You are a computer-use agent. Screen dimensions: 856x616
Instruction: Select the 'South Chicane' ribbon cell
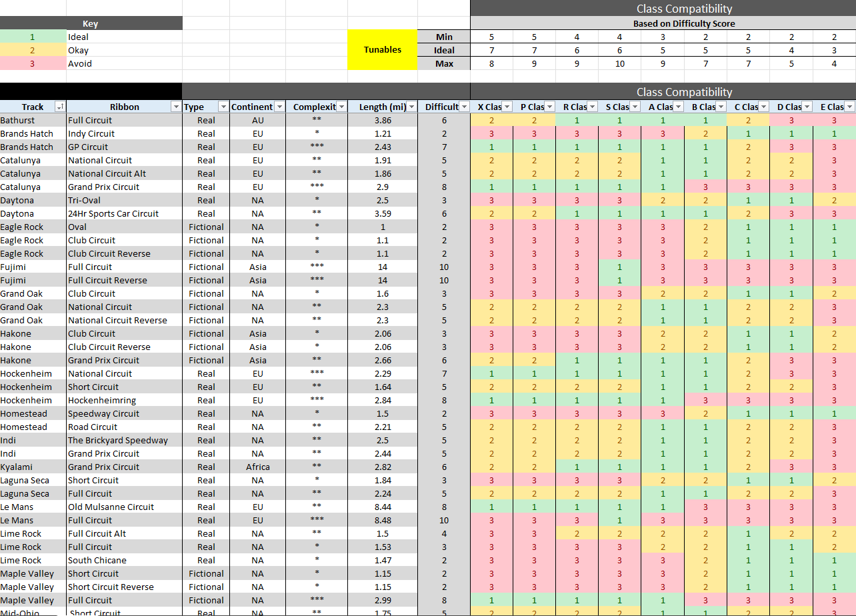[x=124, y=560]
